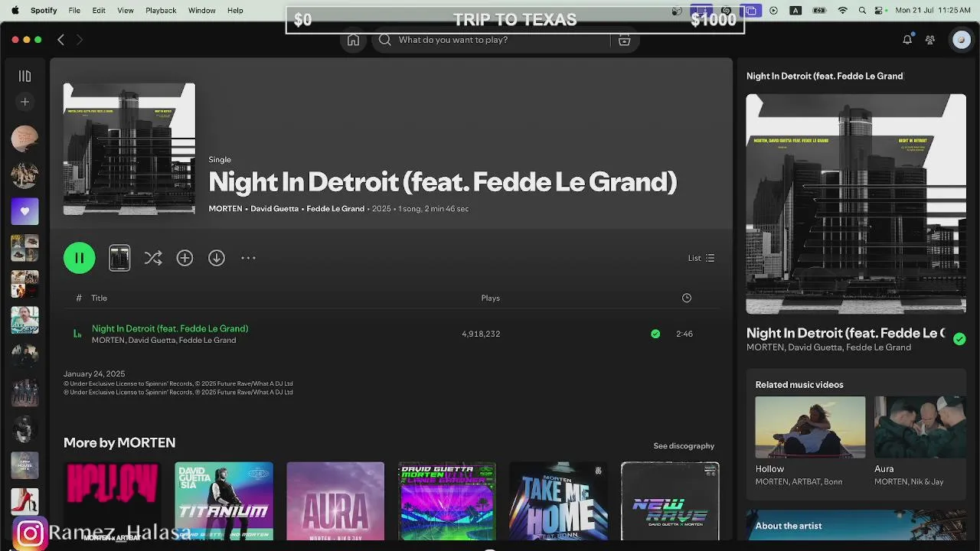Open the Edit menu
The image size is (980, 551).
coord(99,10)
